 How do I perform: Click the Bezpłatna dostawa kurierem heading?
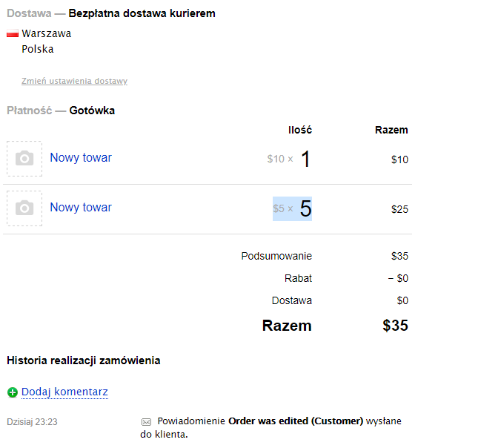pyautogui.click(x=142, y=13)
